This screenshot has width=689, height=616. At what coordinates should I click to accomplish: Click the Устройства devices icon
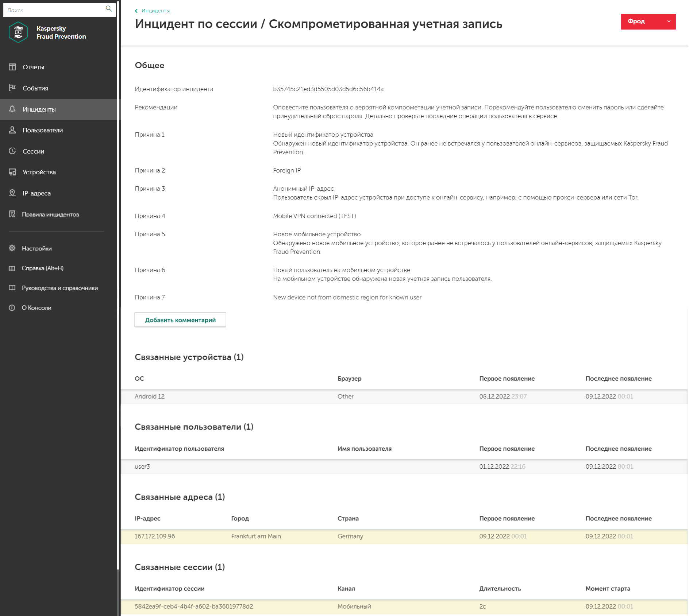click(x=12, y=172)
